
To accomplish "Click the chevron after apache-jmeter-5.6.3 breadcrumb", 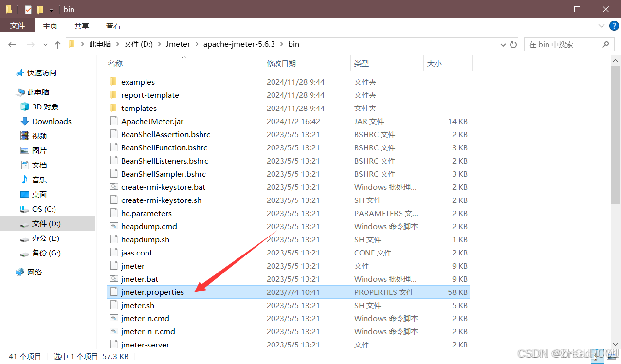I will 281,44.
